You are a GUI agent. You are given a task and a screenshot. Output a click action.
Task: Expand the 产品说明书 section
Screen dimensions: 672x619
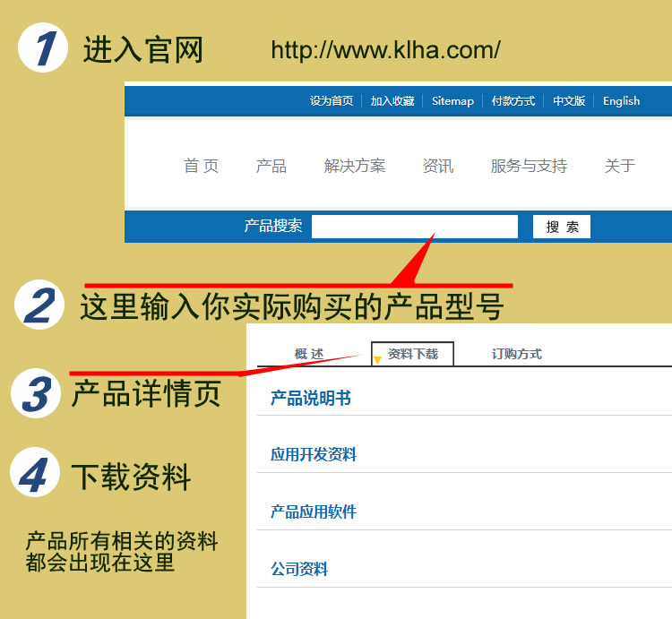click(x=311, y=399)
